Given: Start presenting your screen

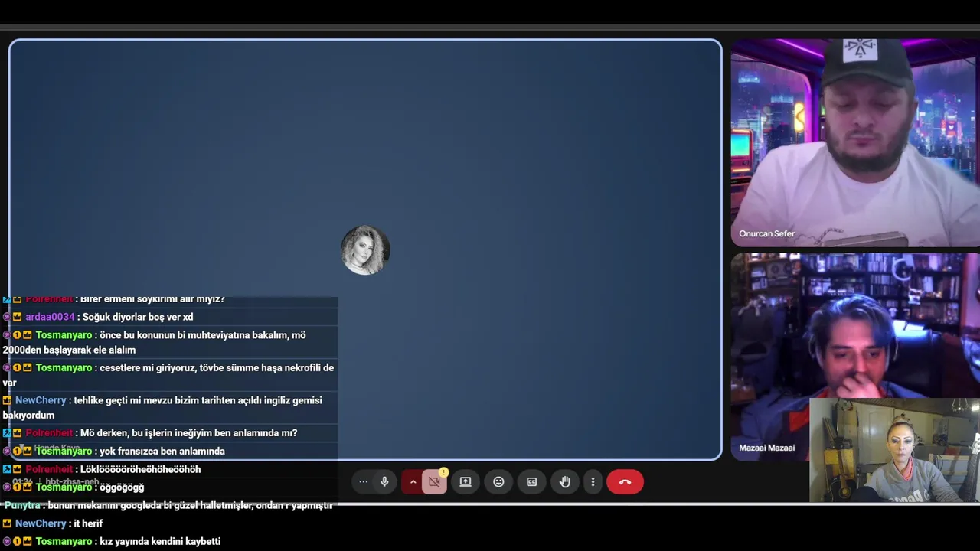Looking at the screenshot, I should [465, 482].
